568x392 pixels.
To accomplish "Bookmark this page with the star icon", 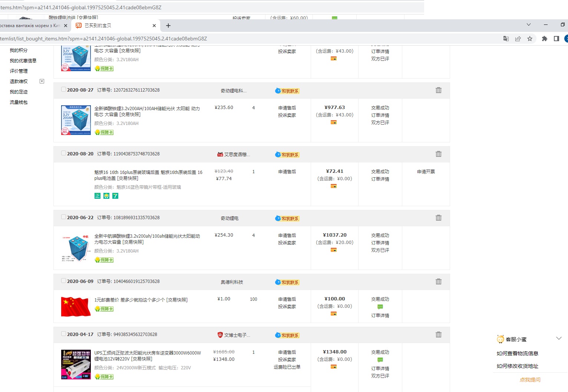I will tap(530, 39).
